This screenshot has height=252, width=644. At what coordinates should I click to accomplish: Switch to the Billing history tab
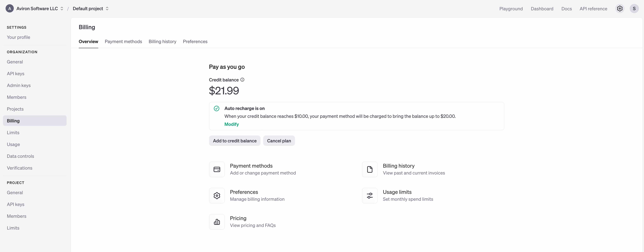pyautogui.click(x=162, y=42)
